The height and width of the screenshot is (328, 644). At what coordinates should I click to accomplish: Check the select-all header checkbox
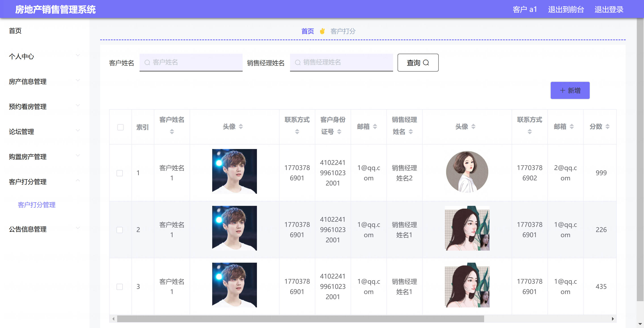pyautogui.click(x=121, y=127)
